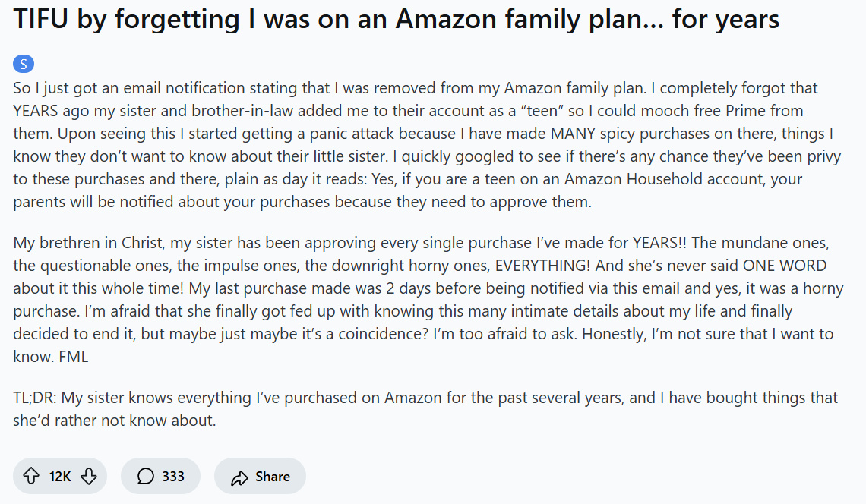Open the poster's blue S avatar

coord(24,65)
